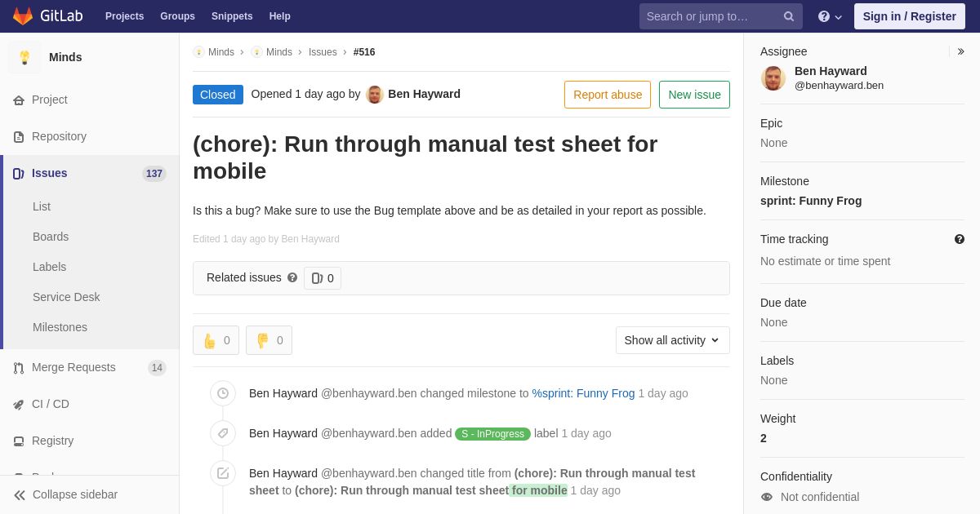Click the Project home icon
This screenshot has width=980, height=514.
pyautogui.click(x=19, y=100)
